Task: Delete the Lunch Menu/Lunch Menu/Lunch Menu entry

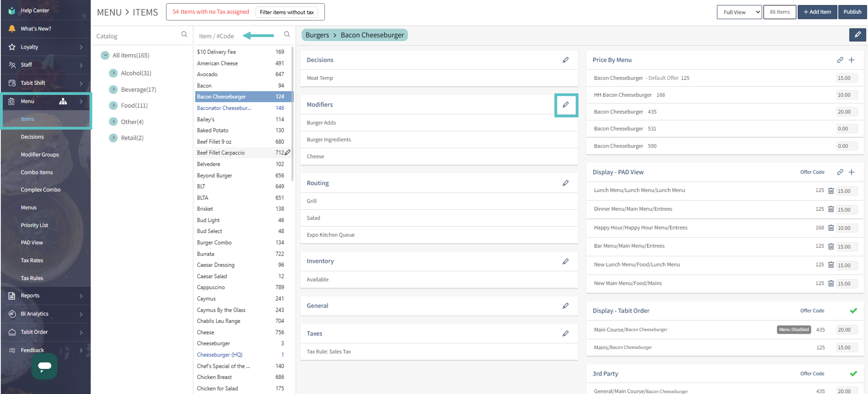Action: tap(831, 191)
